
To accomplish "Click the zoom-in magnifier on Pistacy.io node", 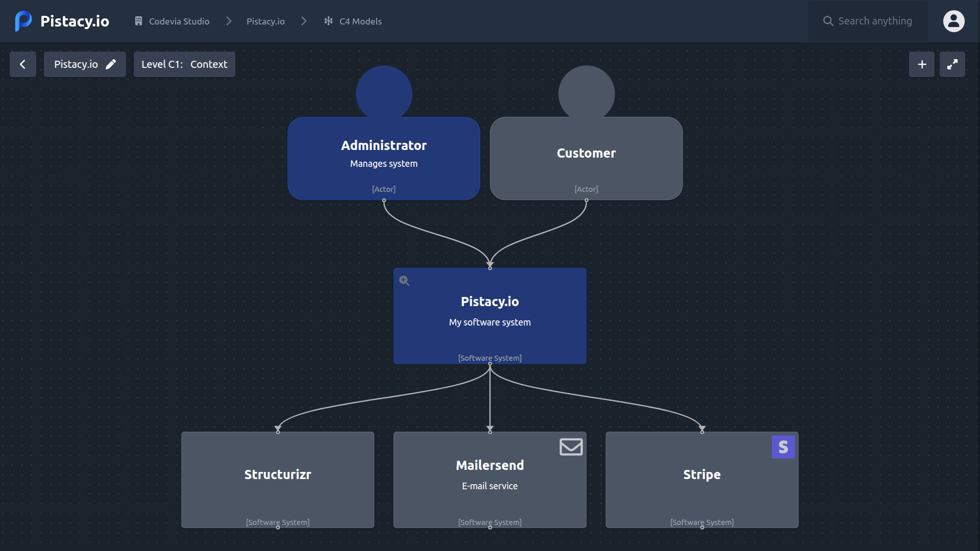I will click(404, 281).
